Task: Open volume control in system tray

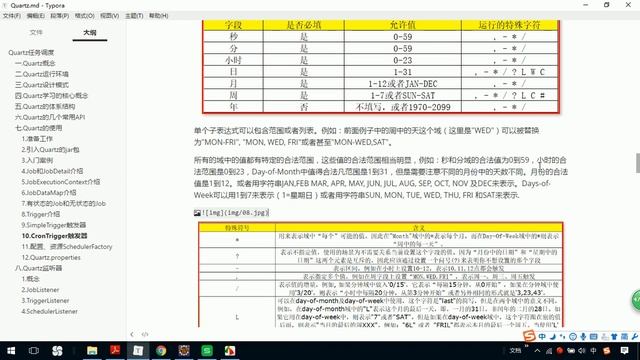Action: tap(582, 351)
